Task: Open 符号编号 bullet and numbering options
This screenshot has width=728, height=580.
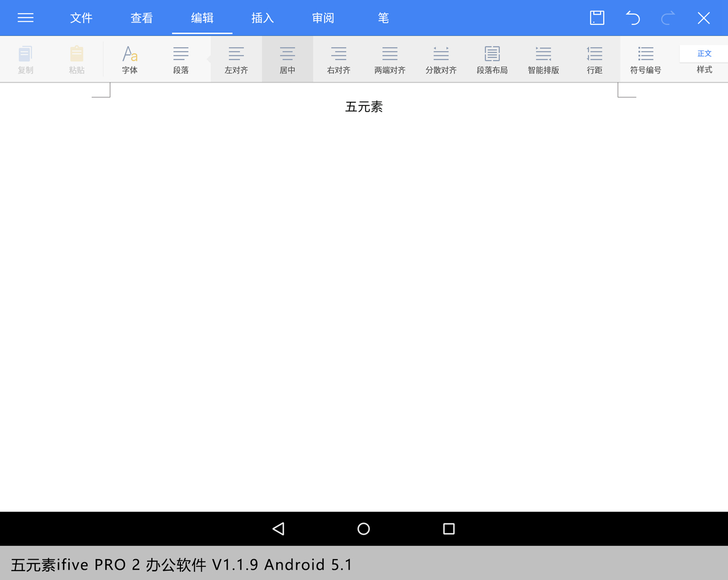Action: 645,59
